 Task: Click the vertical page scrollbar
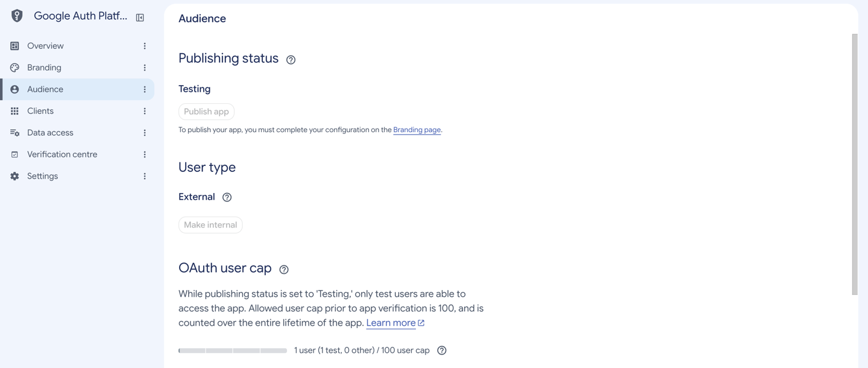[x=854, y=164]
